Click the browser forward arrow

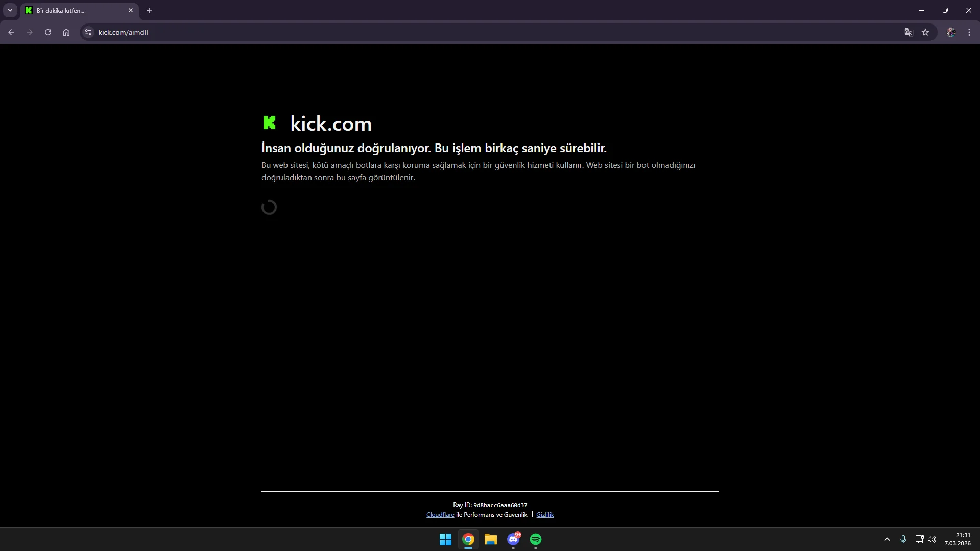(x=30, y=32)
